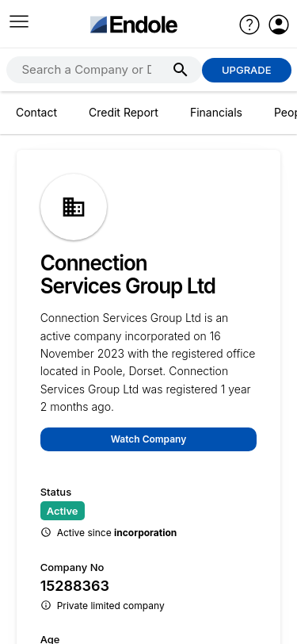Screen dimensions: 297x644
Task: Open the hamburger navigation menu
Action: (x=19, y=21)
